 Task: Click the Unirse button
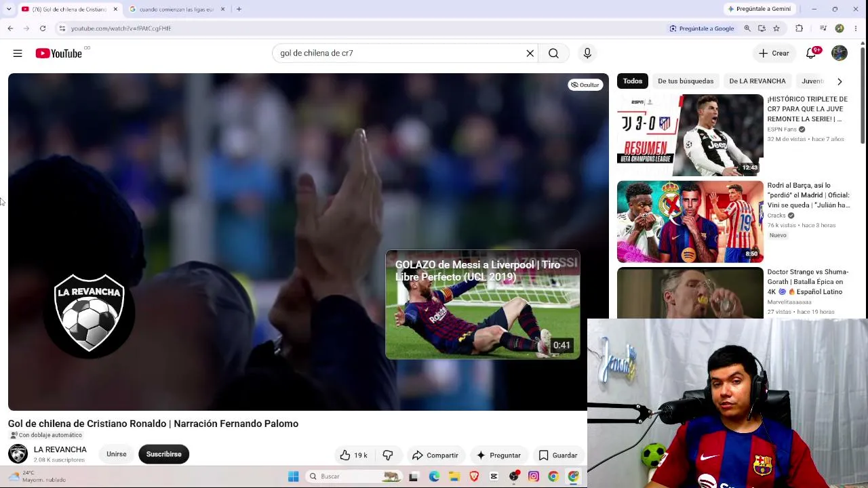point(117,455)
